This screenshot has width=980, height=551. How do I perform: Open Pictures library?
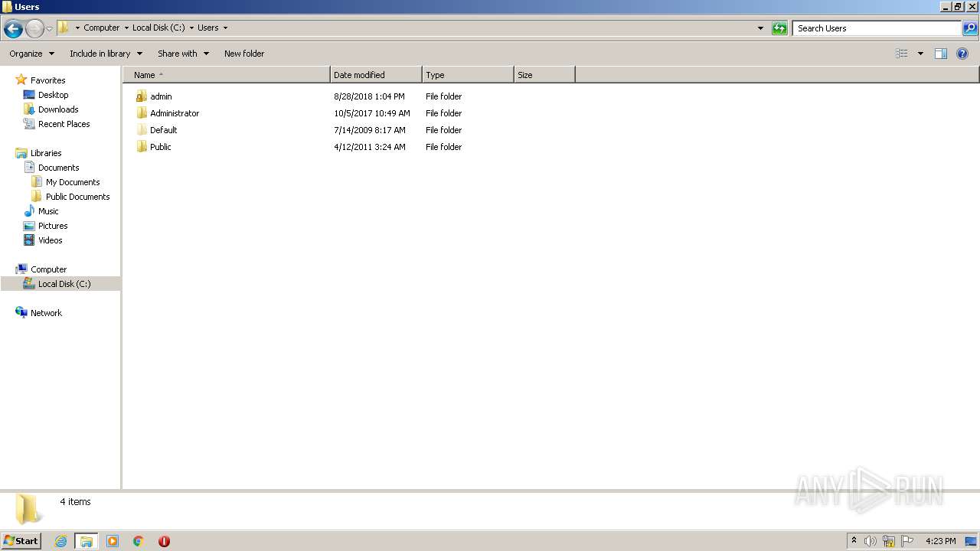[53, 226]
